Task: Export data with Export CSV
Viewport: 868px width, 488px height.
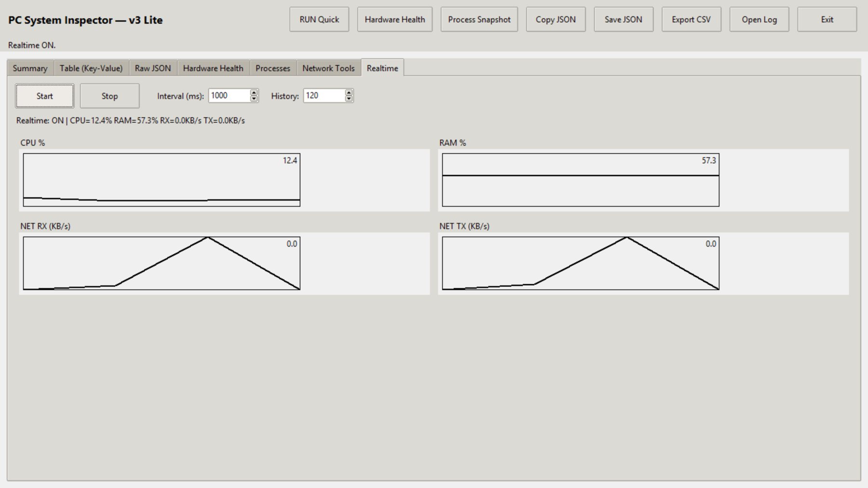Action: coord(691,20)
